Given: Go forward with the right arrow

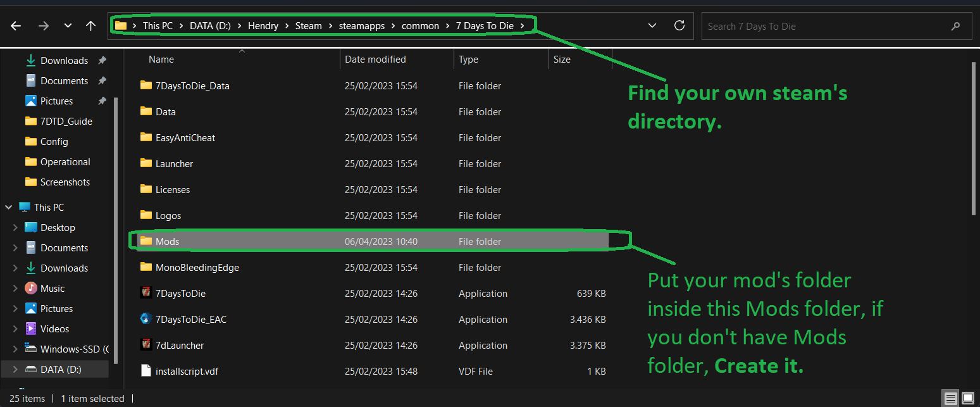Looking at the screenshot, I should pyautogui.click(x=43, y=26).
